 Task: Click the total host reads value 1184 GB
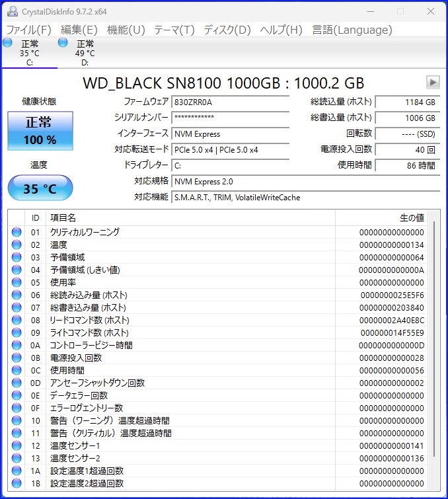[408, 102]
